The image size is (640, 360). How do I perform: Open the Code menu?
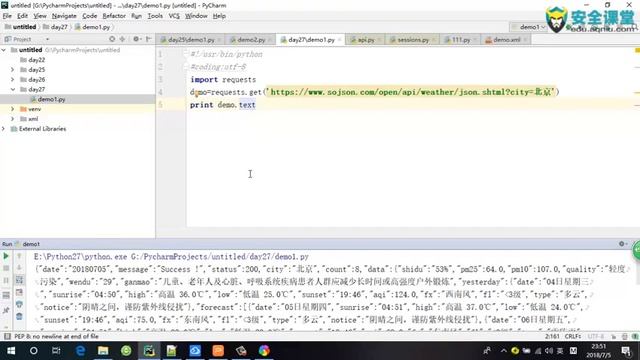pyautogui.click(x=89, y=16)
